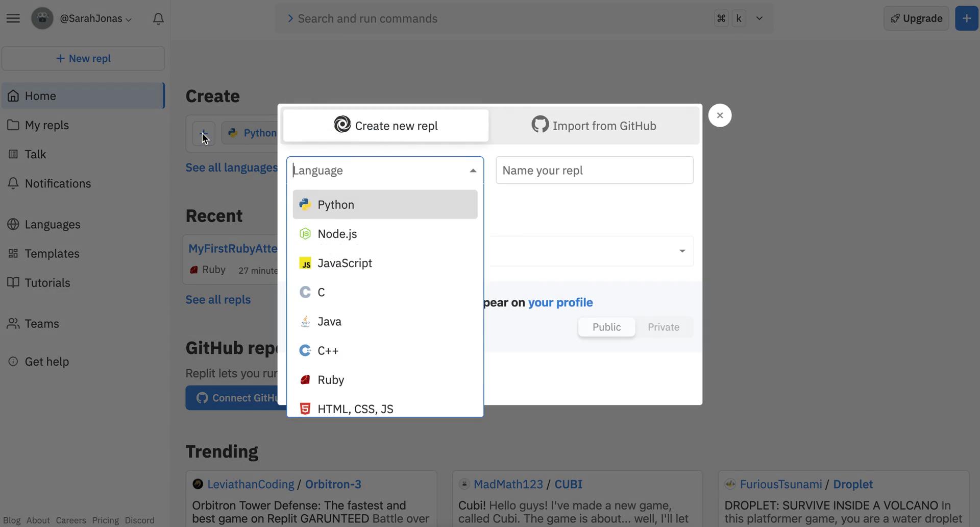
Task: Open Templates from the sidebar
Action: [52, 254]
